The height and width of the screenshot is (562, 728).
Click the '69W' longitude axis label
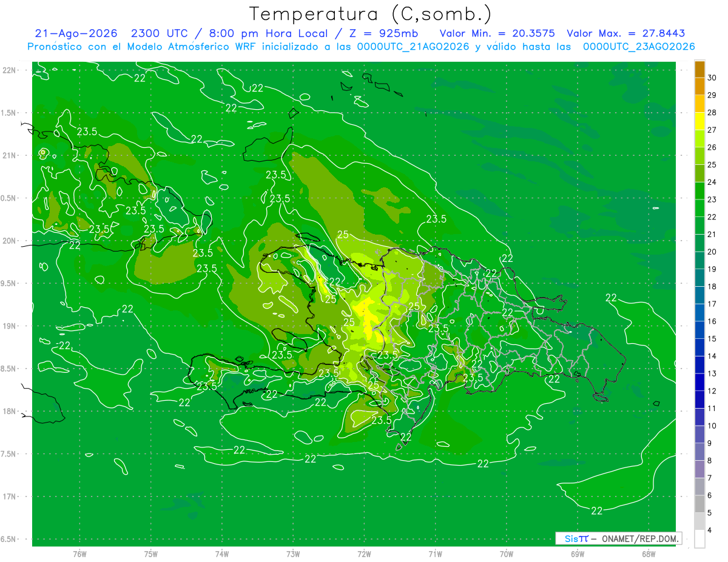[577, 554]
